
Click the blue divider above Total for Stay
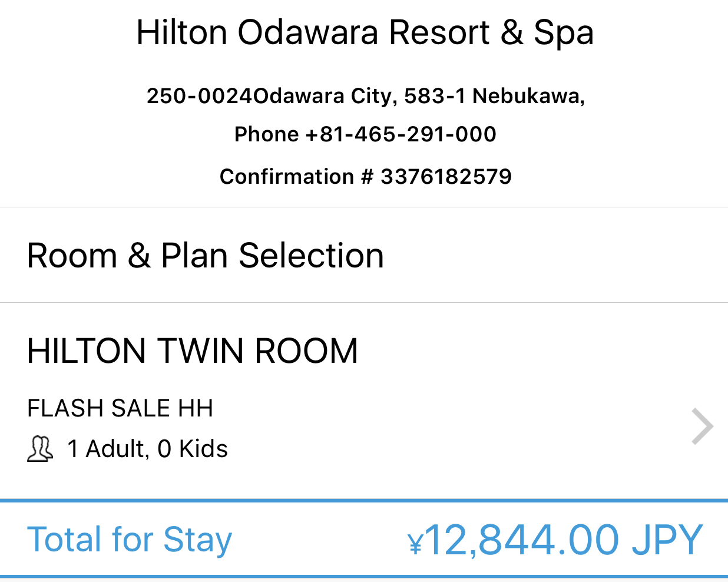(x=364, y=501)
